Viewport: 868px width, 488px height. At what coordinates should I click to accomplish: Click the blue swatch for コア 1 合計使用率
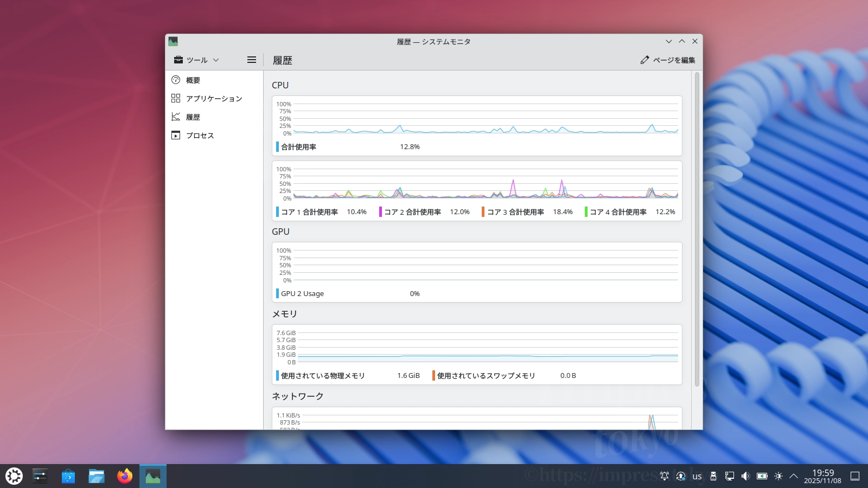(x=277, y=212)
